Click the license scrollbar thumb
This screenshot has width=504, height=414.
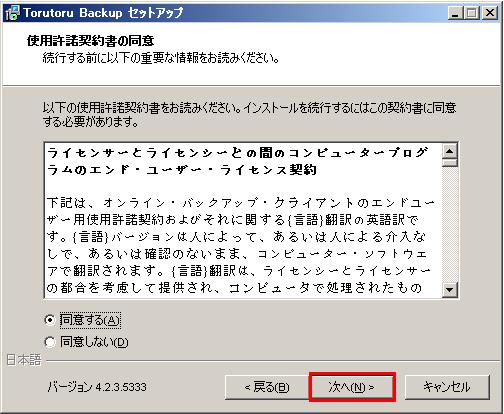(x=450, y=163)
